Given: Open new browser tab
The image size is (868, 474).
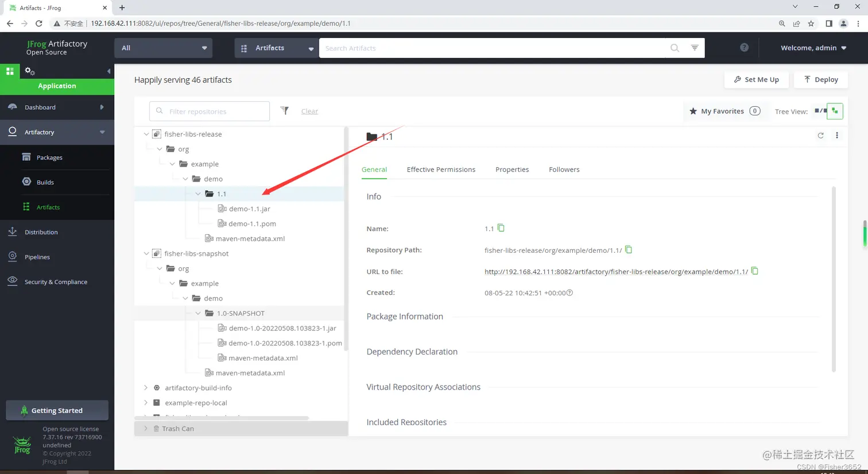Looking at the screenshot, I should click(122, 8).
